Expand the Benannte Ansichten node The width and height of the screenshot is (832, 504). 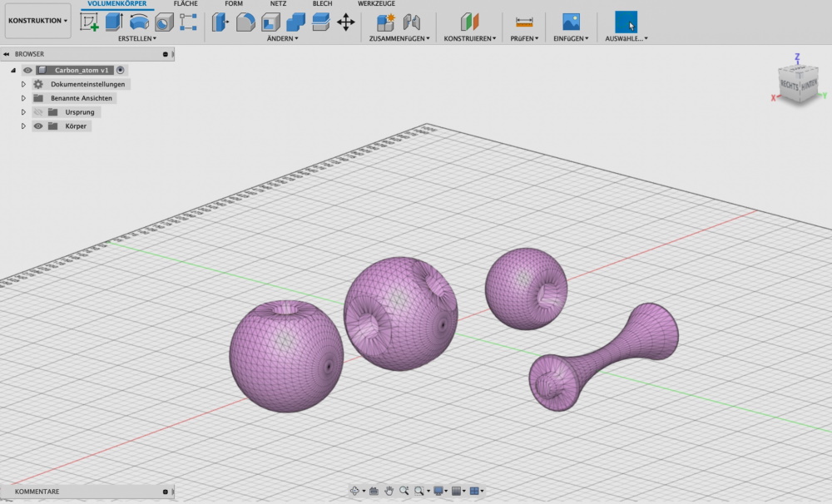pos(23,98)
